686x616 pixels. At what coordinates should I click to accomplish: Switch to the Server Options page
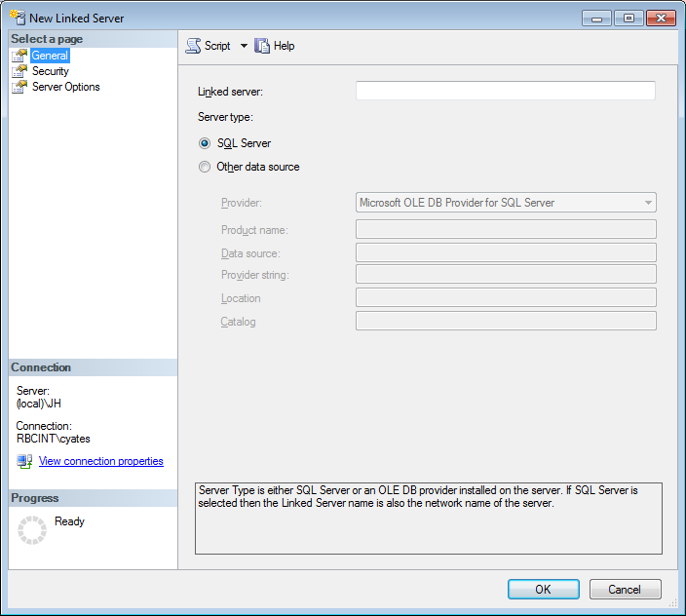(x=65, y=87)
